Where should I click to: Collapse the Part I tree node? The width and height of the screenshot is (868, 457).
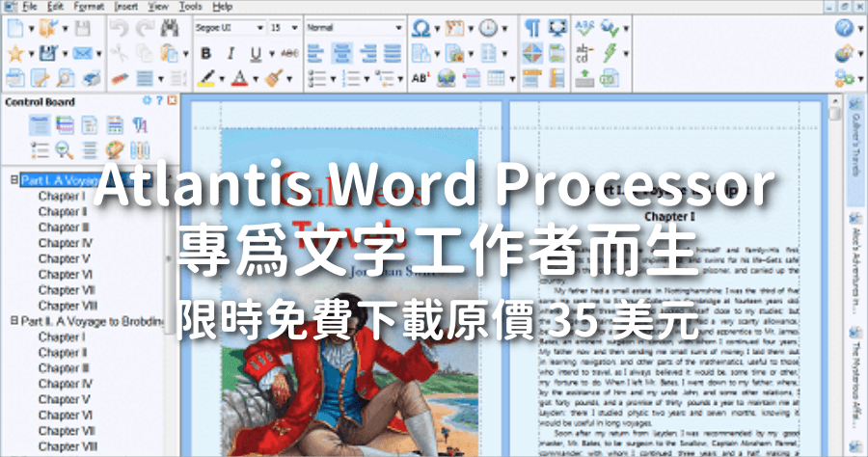[x=14, y=180]
